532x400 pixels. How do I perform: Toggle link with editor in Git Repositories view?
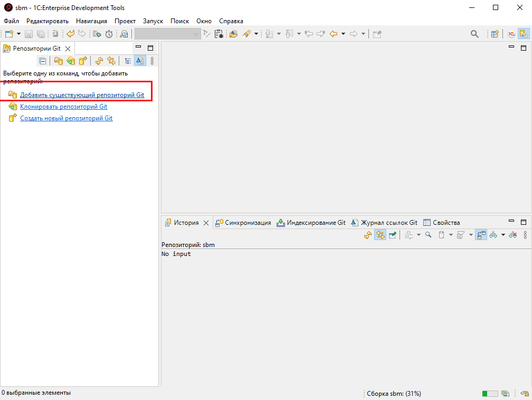click(111, 61)
